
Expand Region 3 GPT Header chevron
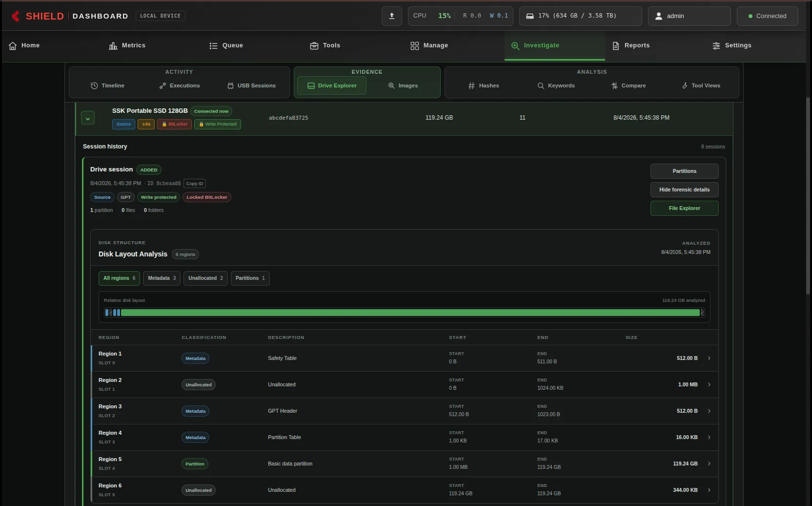709,411
